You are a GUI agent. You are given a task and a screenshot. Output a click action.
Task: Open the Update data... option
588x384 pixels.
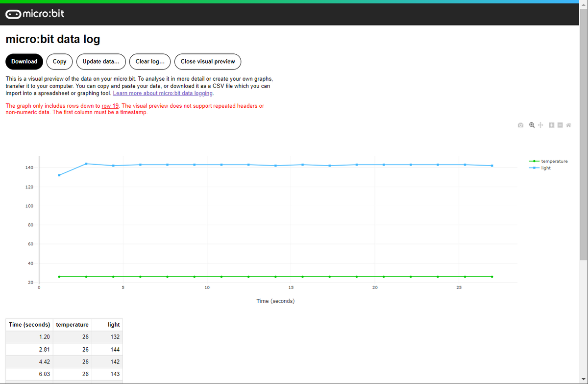pos(101,61)
